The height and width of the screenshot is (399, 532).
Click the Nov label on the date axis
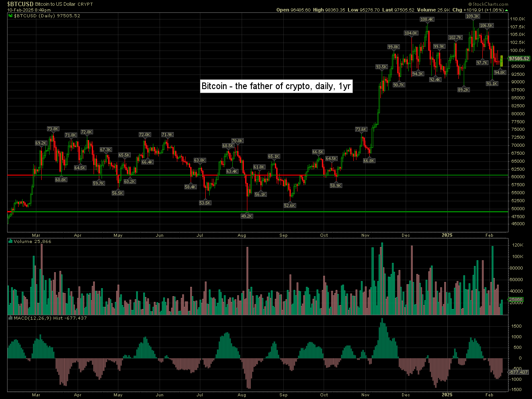pyautogui.click(x=365, y=235)
